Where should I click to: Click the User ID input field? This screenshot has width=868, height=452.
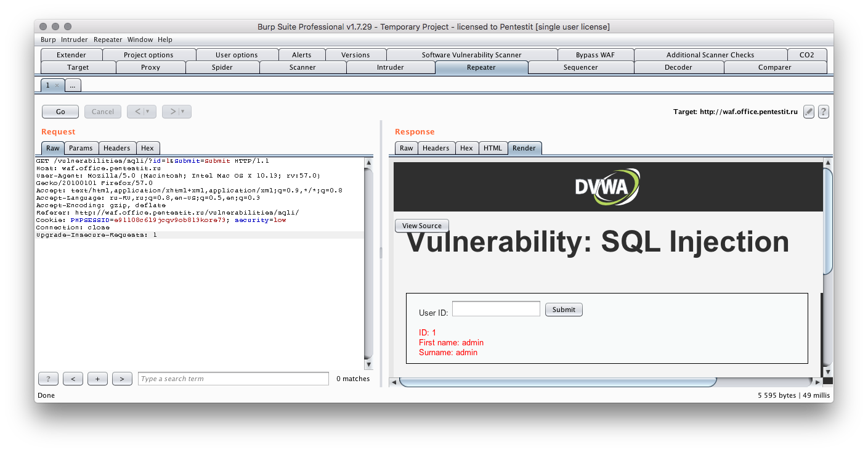click(496, 309)
